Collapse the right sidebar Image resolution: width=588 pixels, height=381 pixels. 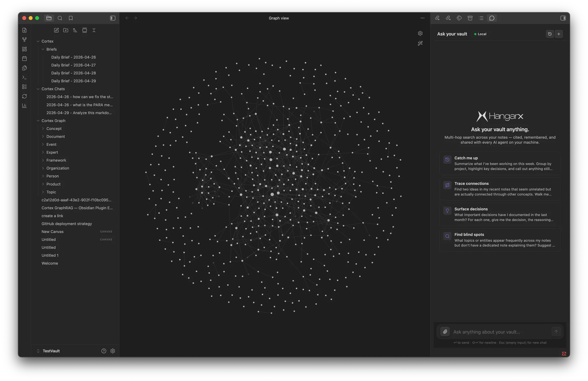[563, 18]
